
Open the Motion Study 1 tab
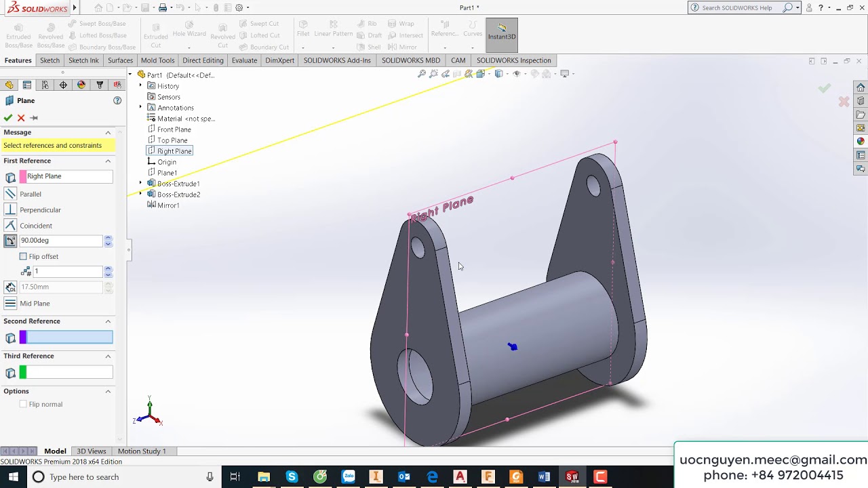point(142,451)
